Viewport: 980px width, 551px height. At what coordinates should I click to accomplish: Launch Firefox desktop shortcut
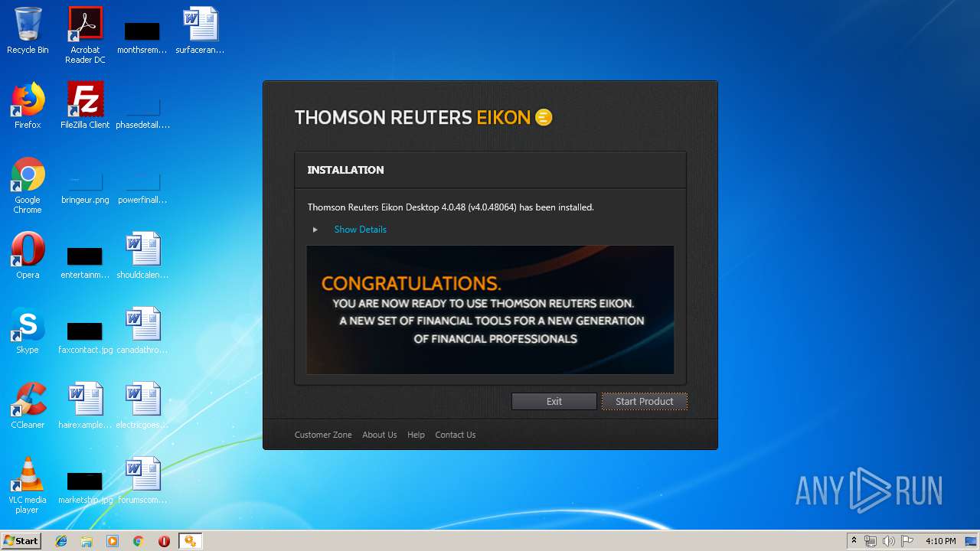[28, 106]
